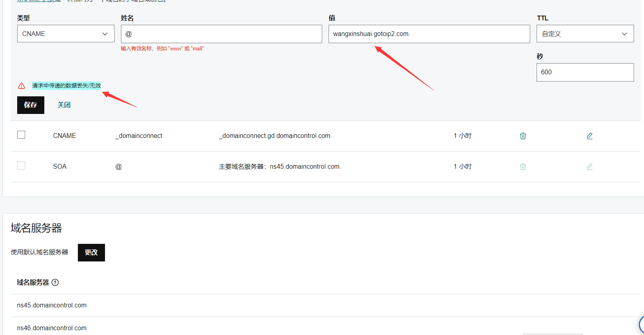Click 更改 to change the nameservers
Viewport: 644px width, 335px height.
[91, 253]
